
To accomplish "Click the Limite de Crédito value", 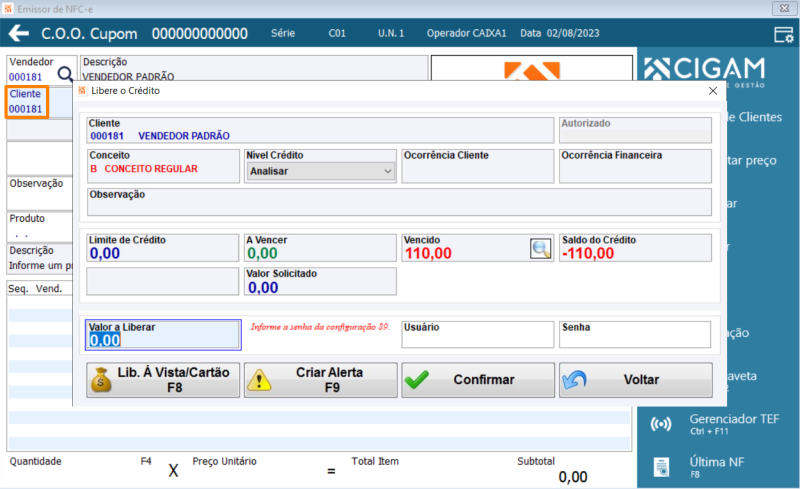I will (105, 254).
